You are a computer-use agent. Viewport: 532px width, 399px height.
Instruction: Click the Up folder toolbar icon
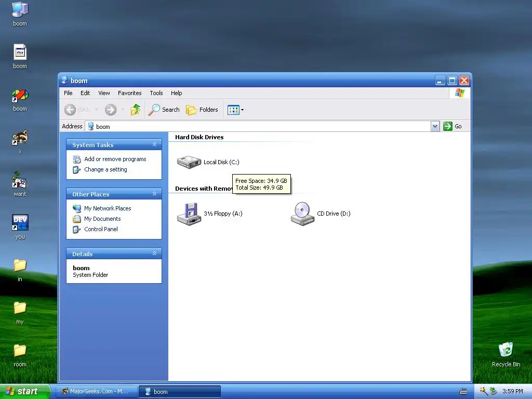click(x=136, y=110)
